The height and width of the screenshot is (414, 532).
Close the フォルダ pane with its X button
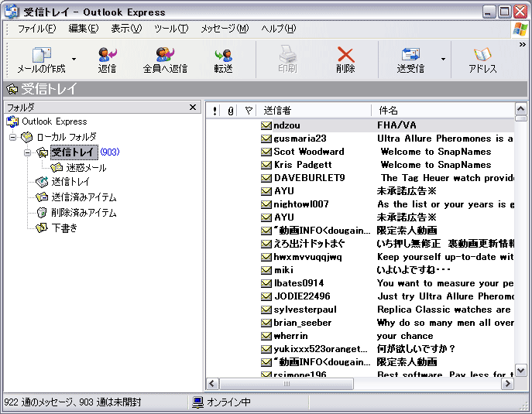pyautogui.click(x=193, y=107)
